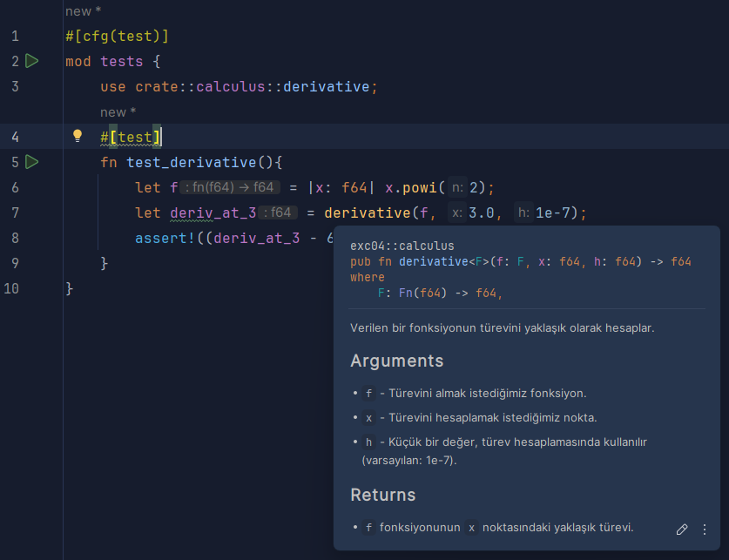Viewport: 729px width, 560px height.
Task: Open the three-dot menu in the documentation popup
Action: coord(704,530)
